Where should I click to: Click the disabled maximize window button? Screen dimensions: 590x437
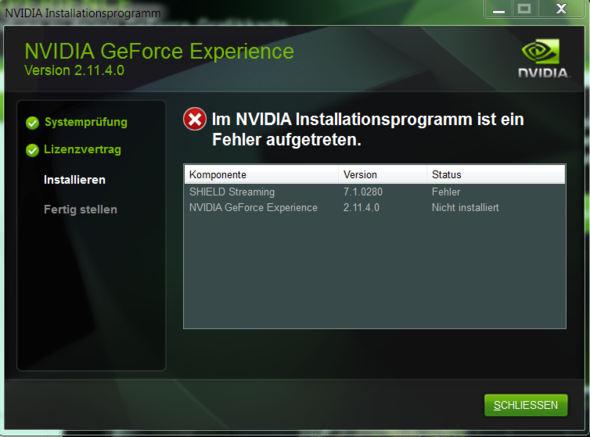(x=524, y=9)
